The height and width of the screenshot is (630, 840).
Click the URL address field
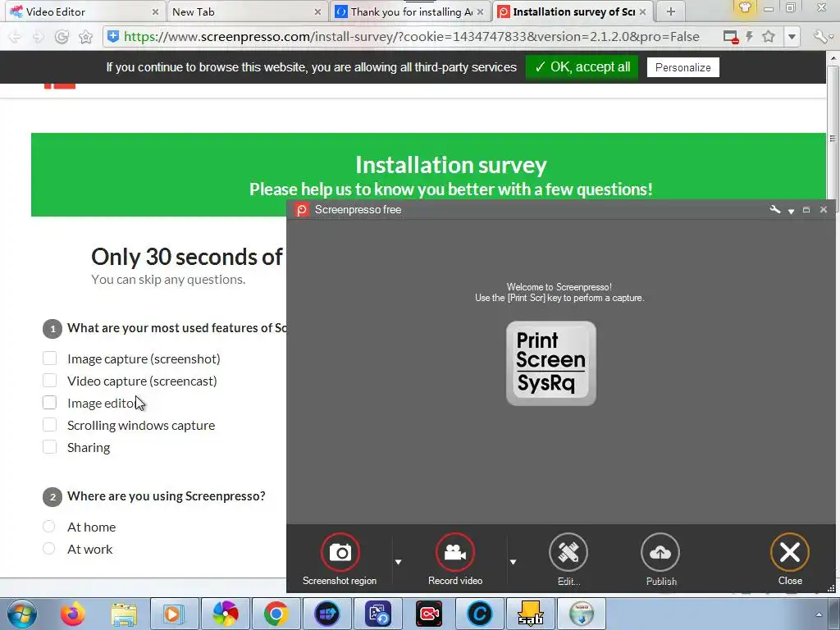click(x=412, y=36)
